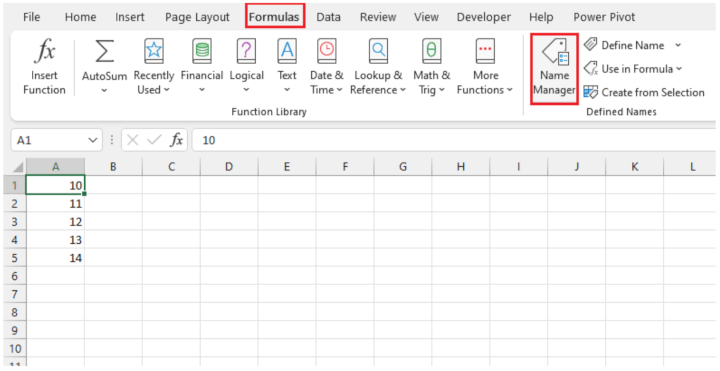Open the Review tab

coord(378,17)
